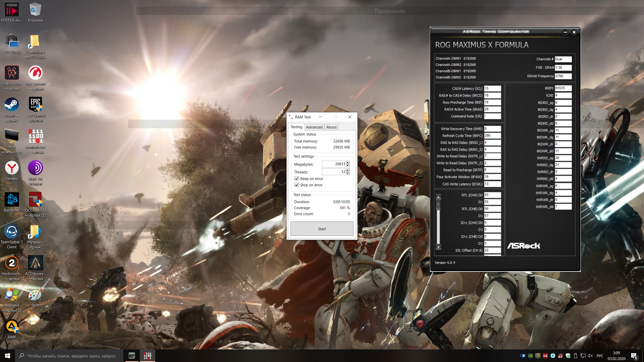644x362 pixels.
Task: Click the tREFI value field
Action: click(563, 88)
